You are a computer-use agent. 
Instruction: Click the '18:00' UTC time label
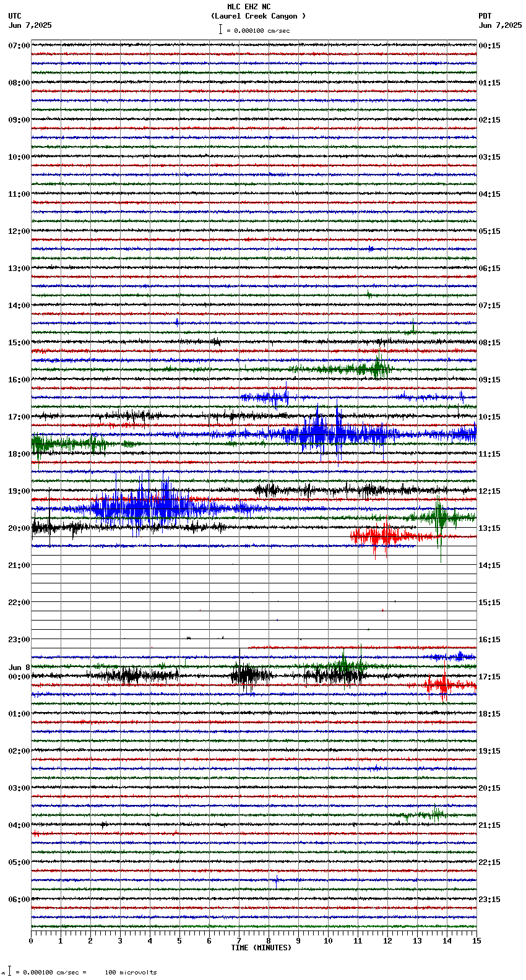coord(19,454)
